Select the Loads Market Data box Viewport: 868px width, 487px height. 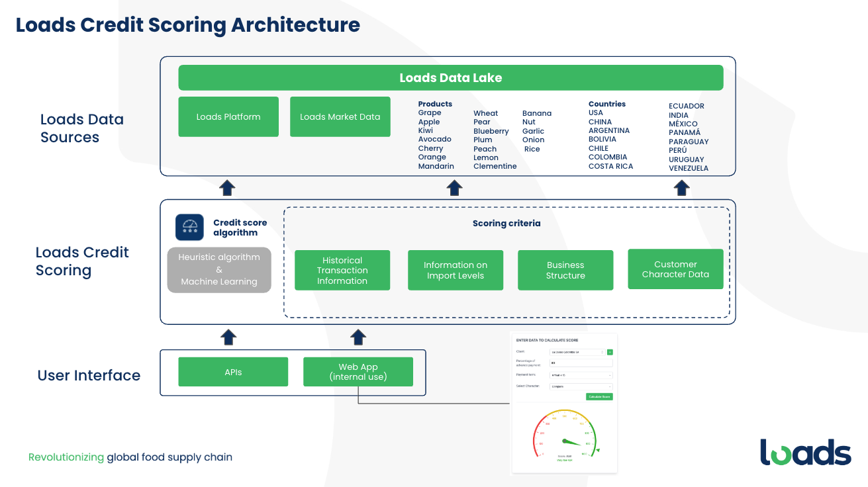point(340,117)
